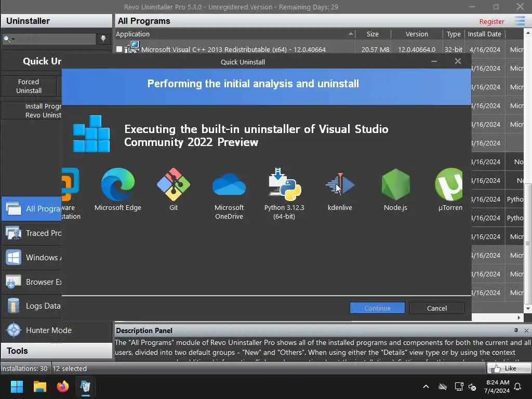The width and height of the screenshot is (532, 399).
Task: Click the Python 3.12.3 (64-bit) icon
Action: tap(284, 184)
